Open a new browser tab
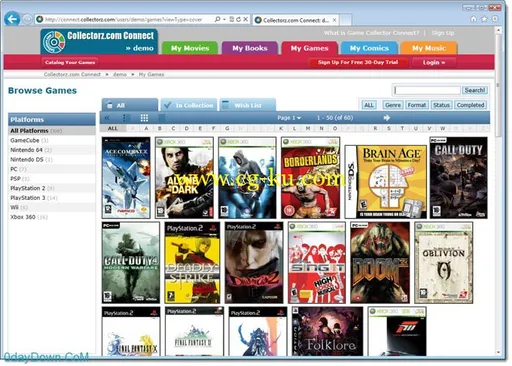 point(346,20)
